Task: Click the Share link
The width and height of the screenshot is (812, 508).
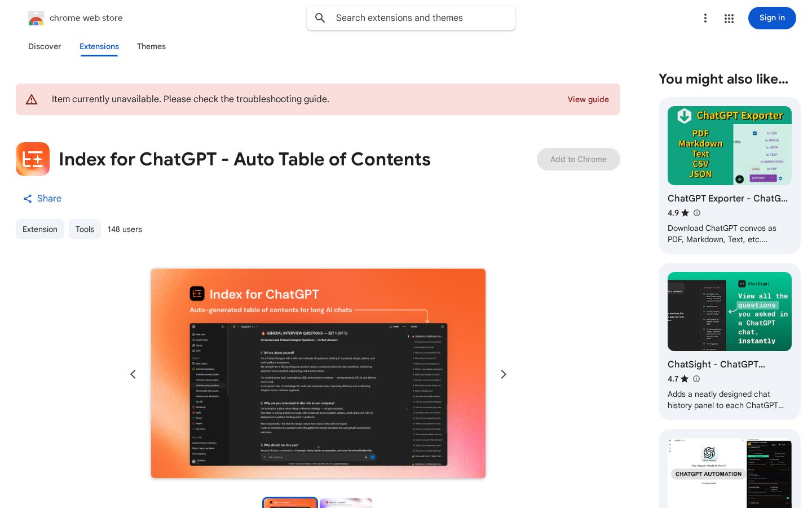Action: (x=42, y=199)
